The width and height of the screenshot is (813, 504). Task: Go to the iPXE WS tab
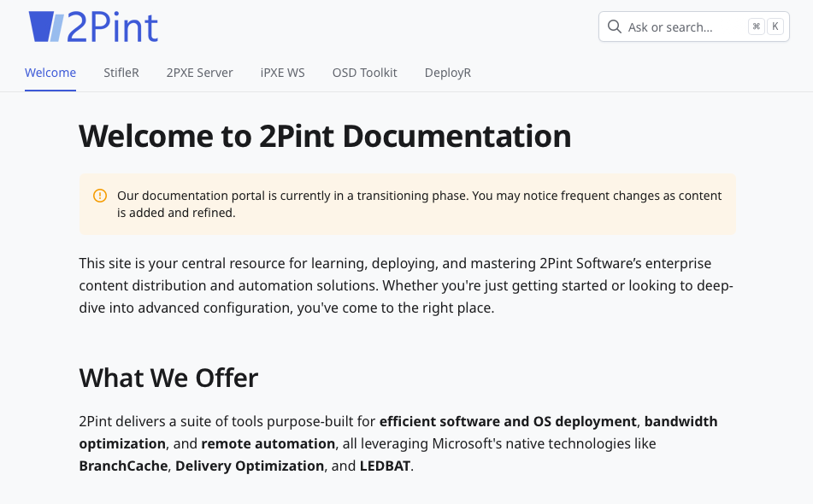tap(283, 73)
